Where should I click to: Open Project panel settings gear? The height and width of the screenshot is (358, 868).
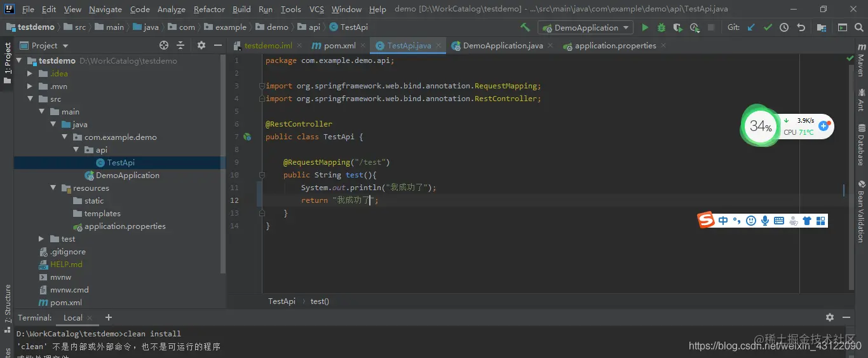click(201, 45)
